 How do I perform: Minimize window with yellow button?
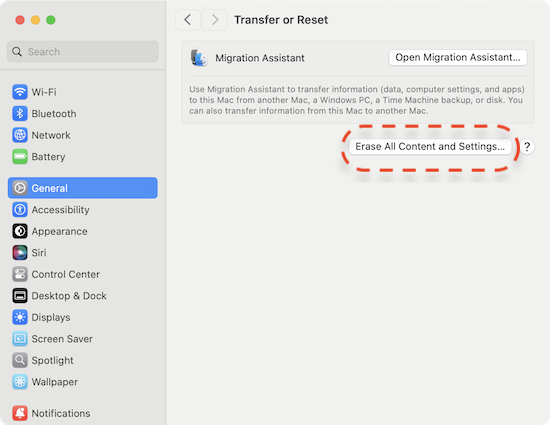pyautogui.click(x=35, y=20)
